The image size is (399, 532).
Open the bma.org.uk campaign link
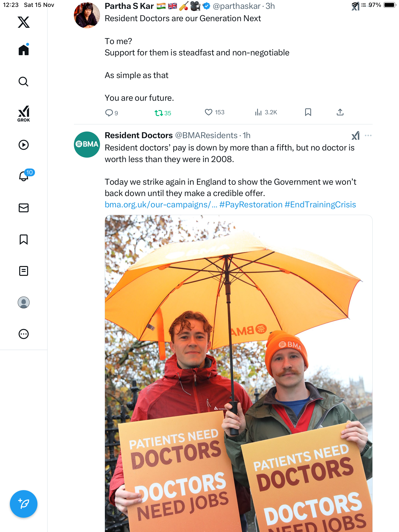point(161,205)
